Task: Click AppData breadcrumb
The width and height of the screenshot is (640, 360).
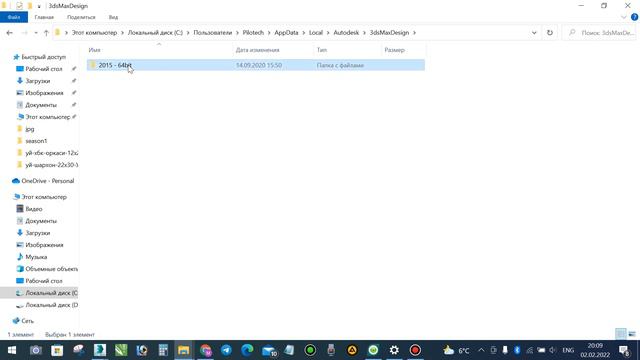Action: click(286, 33)
